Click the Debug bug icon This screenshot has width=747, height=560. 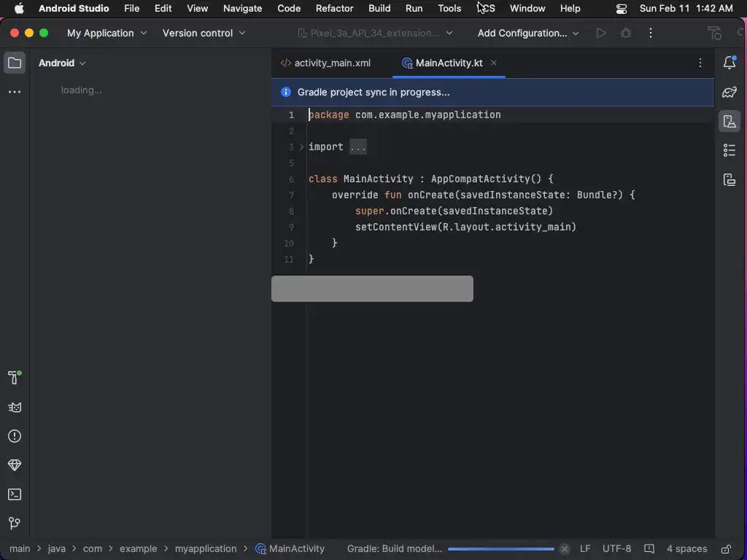[x=626, y=33]
